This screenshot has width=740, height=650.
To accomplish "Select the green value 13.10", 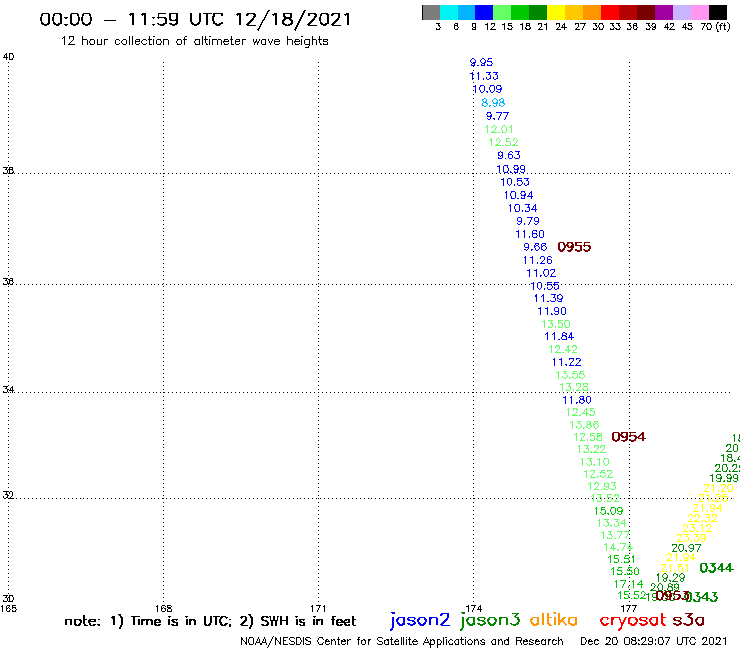I will pos(595,462).
